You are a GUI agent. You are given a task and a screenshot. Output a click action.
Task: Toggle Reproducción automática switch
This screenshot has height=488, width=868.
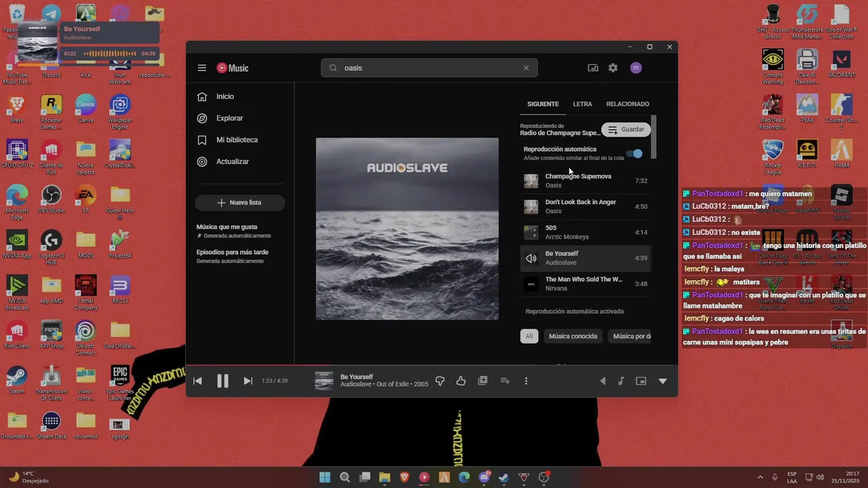tap(635, 153)
